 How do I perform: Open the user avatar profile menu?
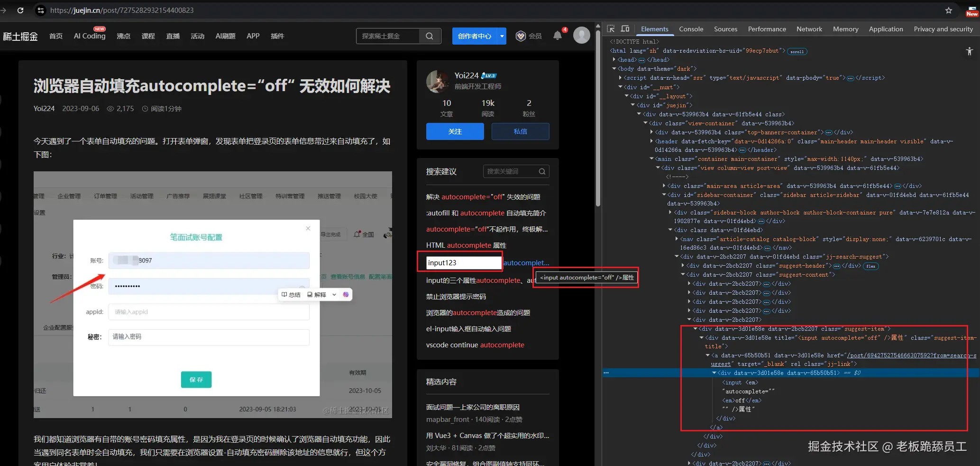coord(581,35)
